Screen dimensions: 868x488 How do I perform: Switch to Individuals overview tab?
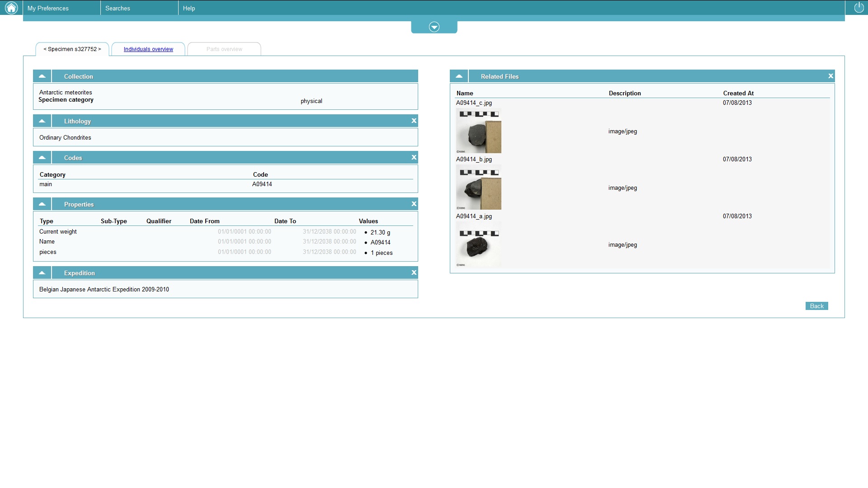click(x=148, y=49)
